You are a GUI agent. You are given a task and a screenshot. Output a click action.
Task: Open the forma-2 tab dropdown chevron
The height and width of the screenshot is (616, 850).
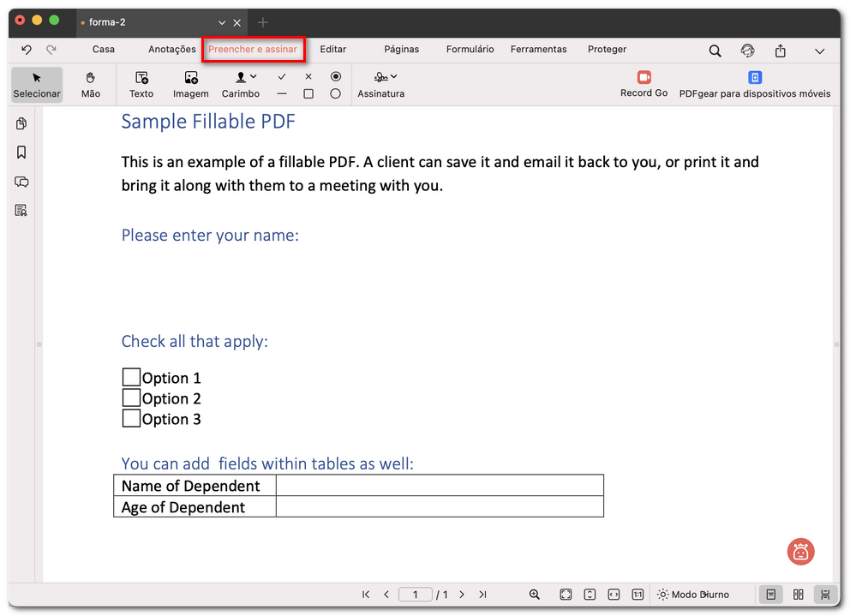222,23
